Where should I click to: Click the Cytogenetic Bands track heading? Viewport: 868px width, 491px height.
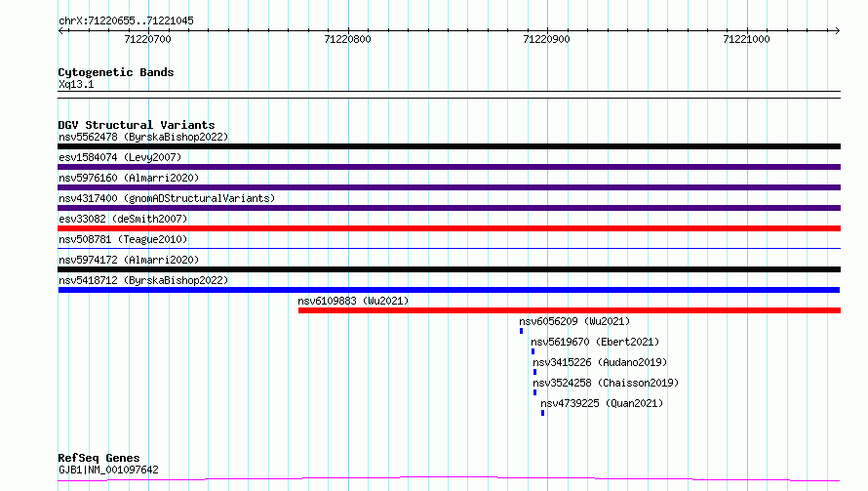click(x=116, y=72)
